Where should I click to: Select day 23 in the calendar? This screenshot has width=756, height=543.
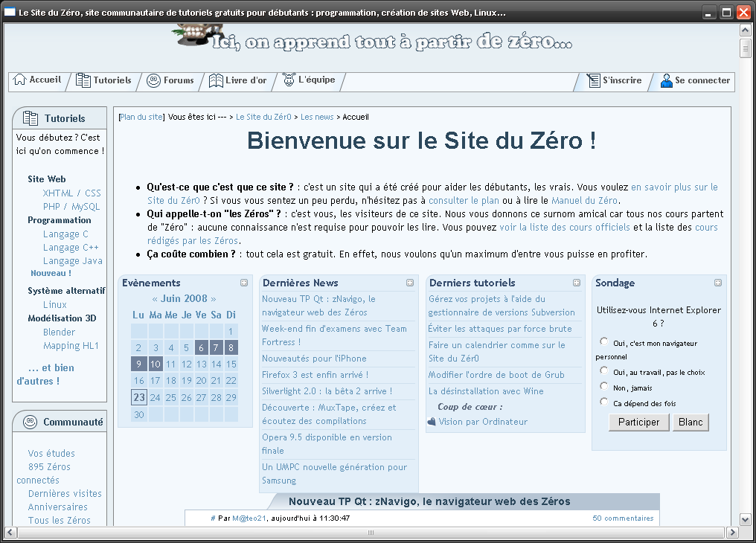[x=139, y=397]
